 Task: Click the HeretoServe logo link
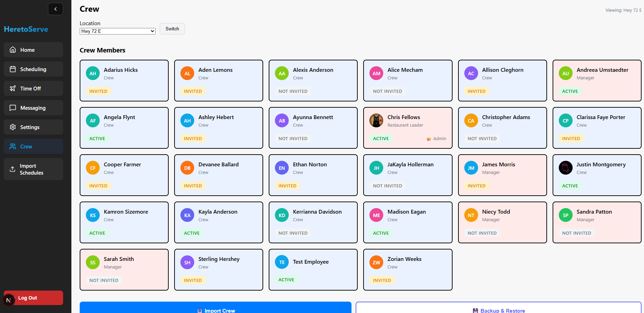(x=26, y=29)
